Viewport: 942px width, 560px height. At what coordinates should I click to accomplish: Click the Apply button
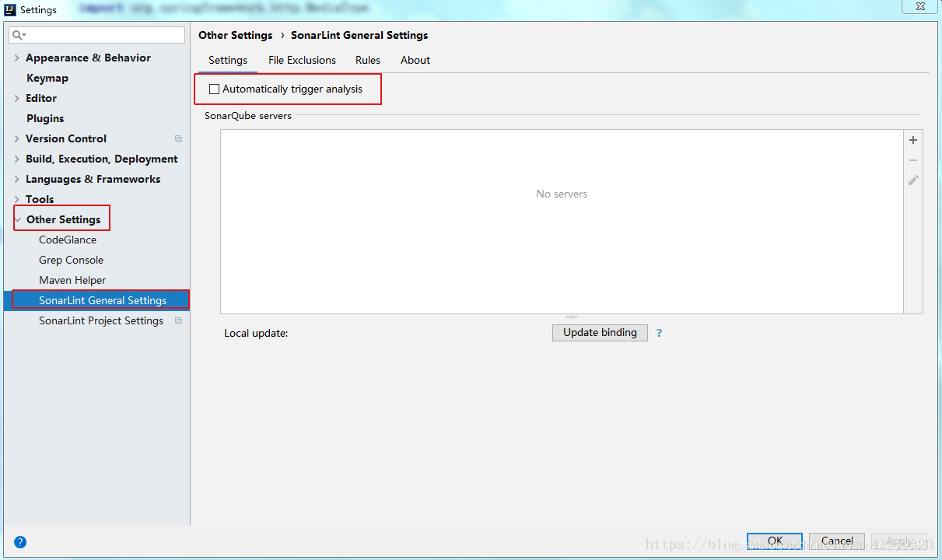(899, 541)
